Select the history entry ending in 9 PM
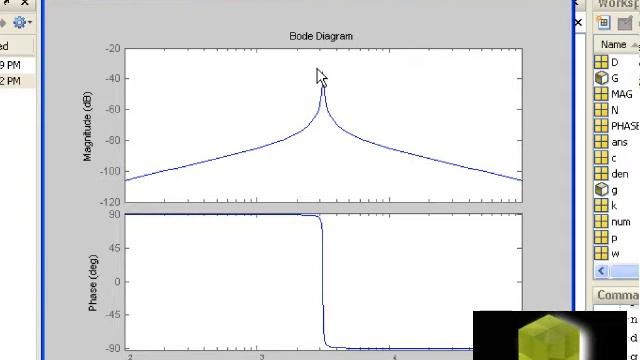The width and height of the screenshot is (640, 360). pos(10,65)
